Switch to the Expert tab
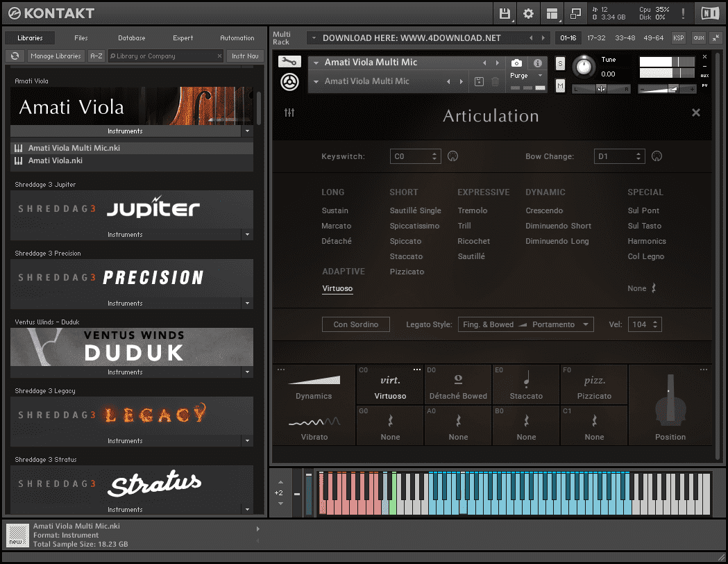The width and height of the screenshot is (728, 564). click(x=183, y=38)
